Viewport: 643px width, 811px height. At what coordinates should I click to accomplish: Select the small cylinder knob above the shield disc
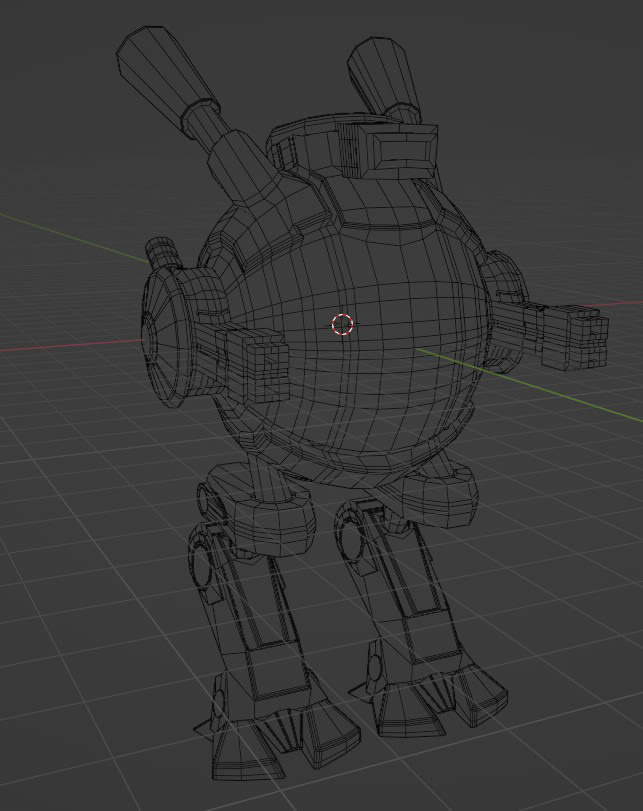tap(162, 252)
